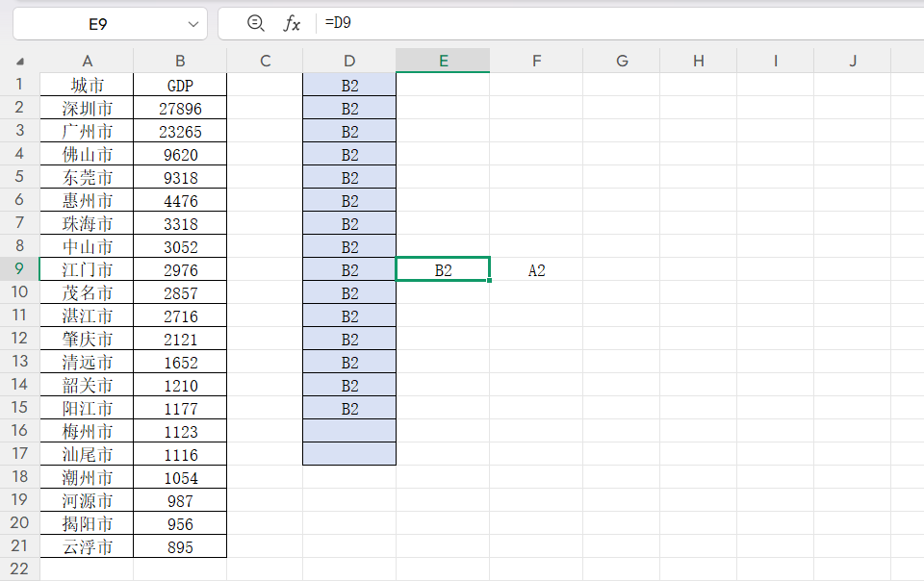
Task: Click the select-all corner triangle
Action: 20,62
